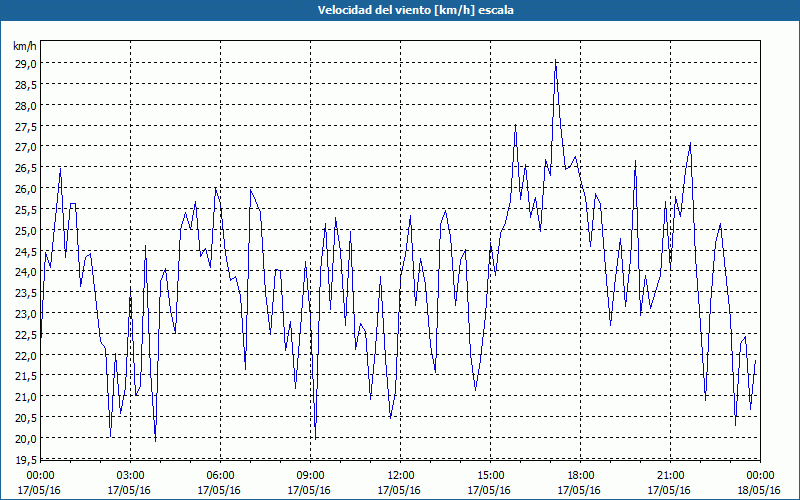Click the 21,0 y-axis value
The width and height of the screenshot is (800, 500).
[26, 397]
